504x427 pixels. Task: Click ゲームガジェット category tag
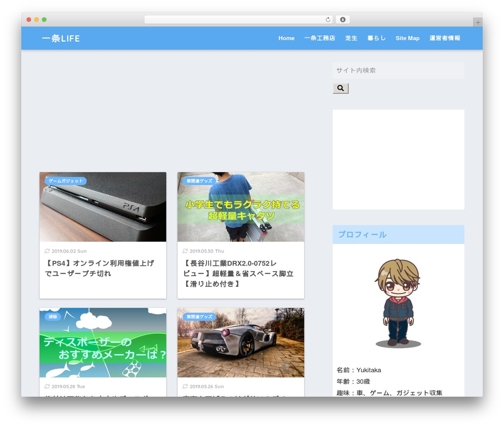click(66, 181)
